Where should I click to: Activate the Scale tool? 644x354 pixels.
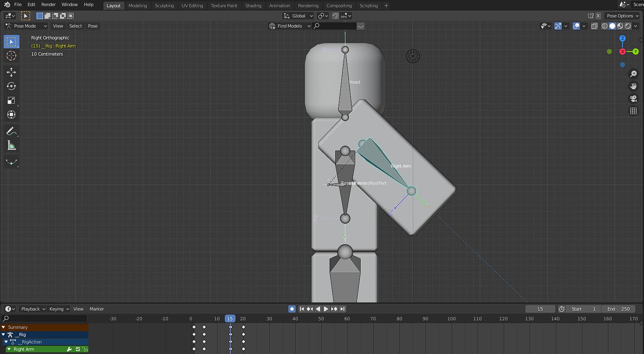tap(11, 100)
